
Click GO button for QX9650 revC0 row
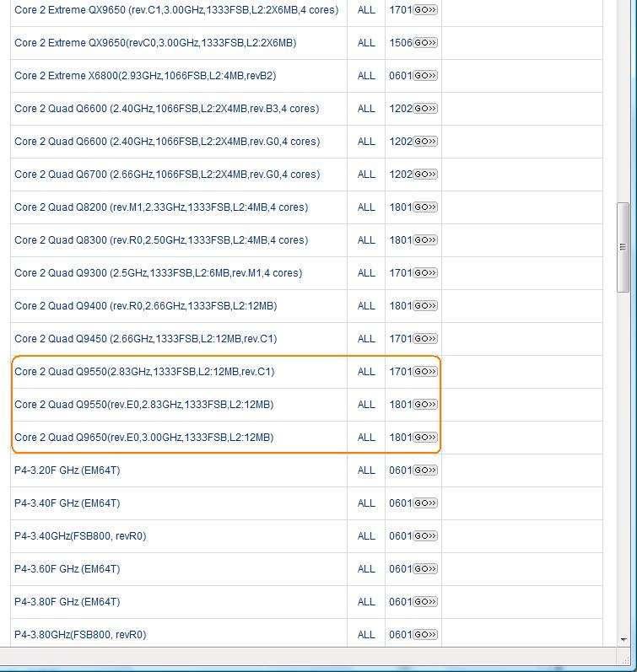(425, 43)
